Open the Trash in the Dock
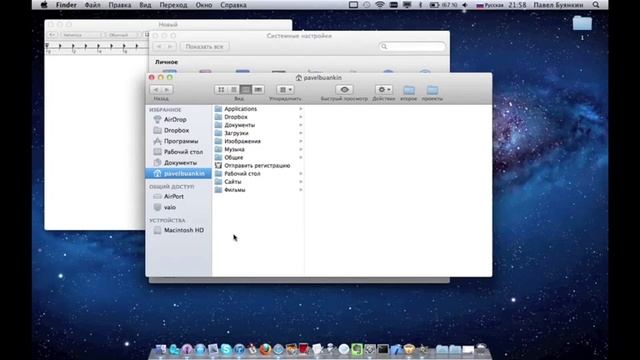This screenshot has height=360, width=640. click(482, 349)
